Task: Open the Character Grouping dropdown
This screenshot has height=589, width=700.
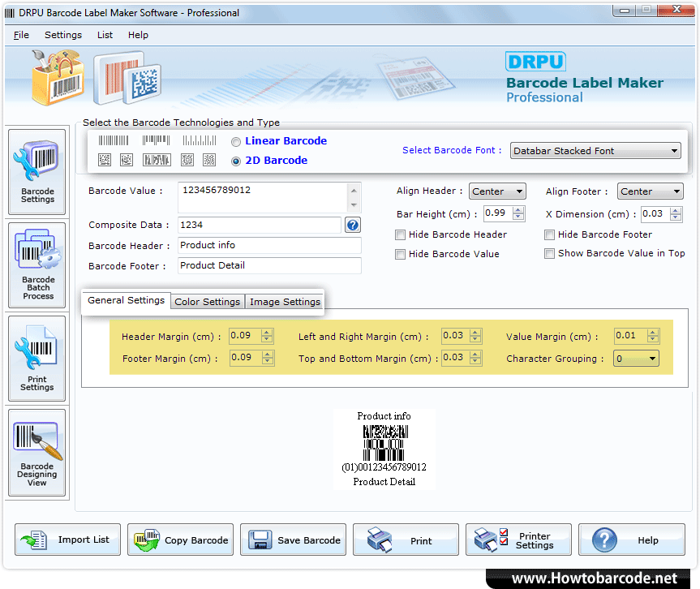Action: coord(636,359)
